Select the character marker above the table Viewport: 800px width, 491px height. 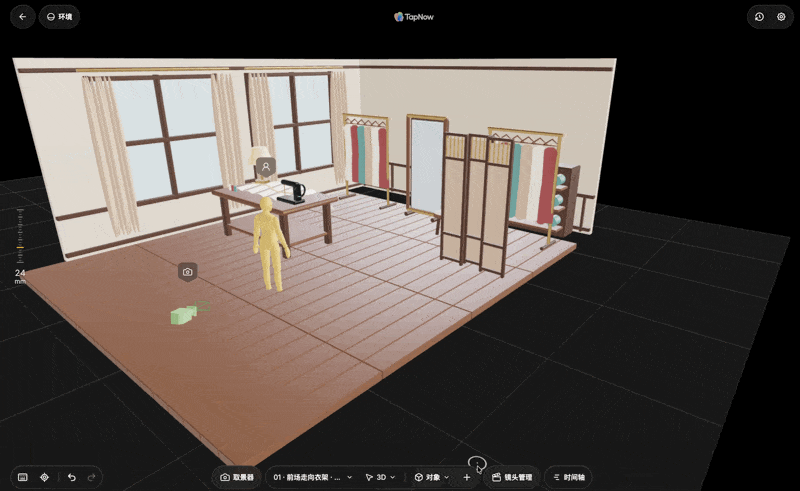266,166
